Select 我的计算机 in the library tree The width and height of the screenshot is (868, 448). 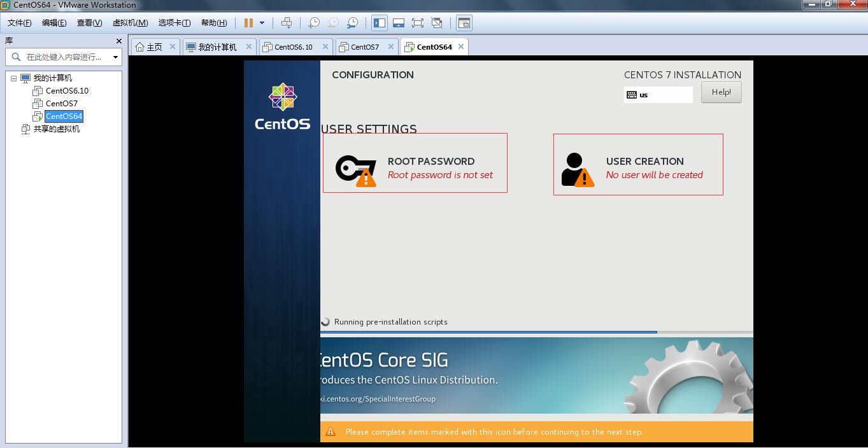click(52, 78)
